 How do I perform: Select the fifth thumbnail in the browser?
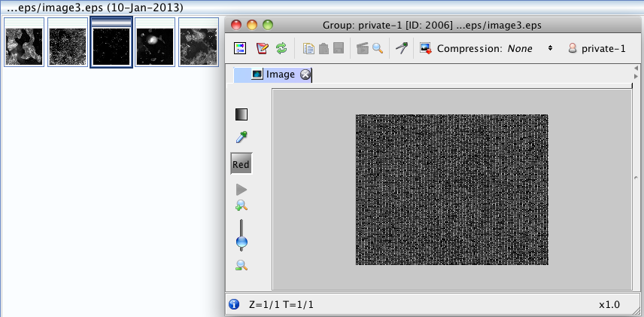pyautogui.click(x=199, y=42)
